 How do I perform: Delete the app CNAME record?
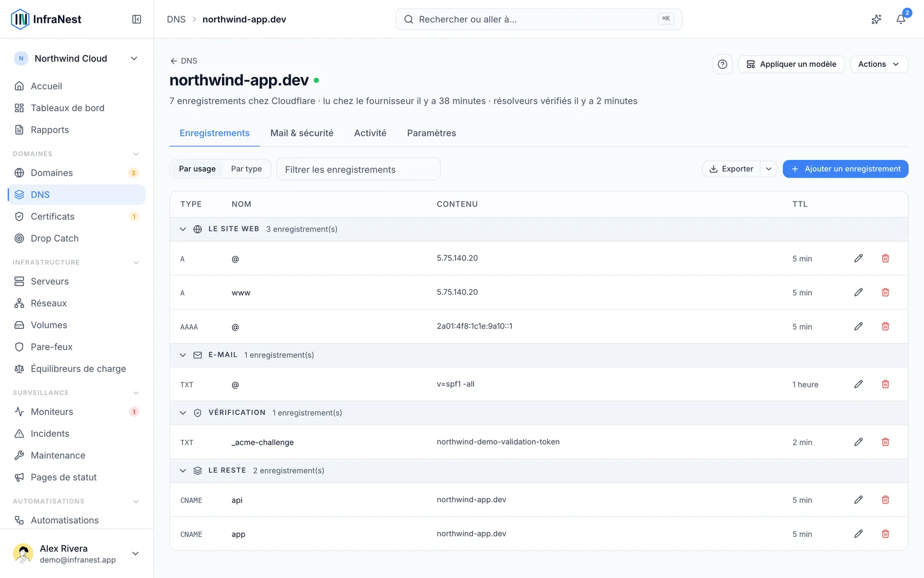(885, 534)
